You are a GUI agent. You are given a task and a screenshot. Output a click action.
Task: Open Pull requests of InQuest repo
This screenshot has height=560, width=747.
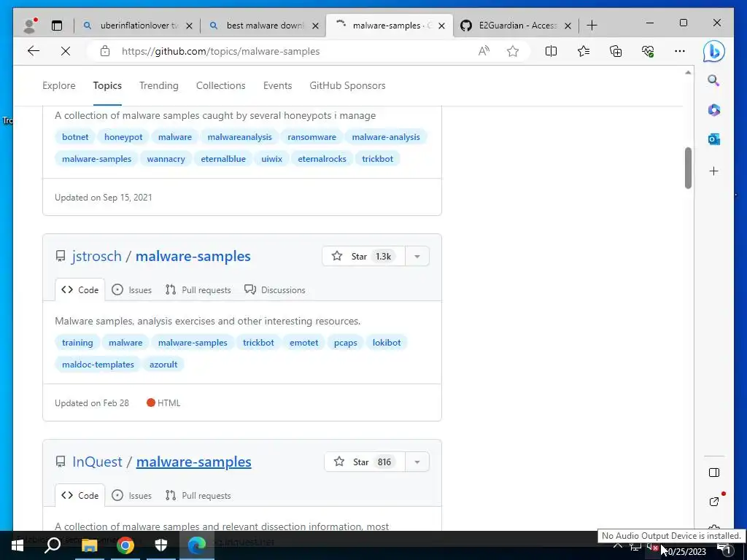[x=198, y=495]
